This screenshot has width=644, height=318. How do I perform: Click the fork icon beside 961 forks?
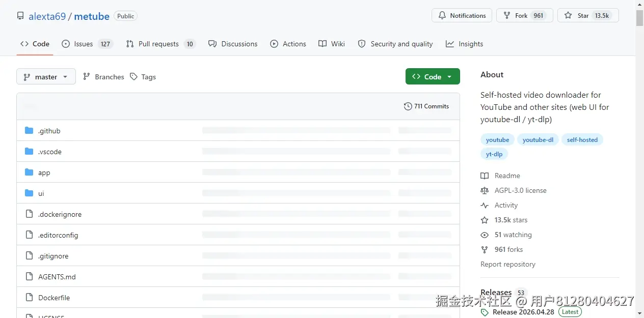click(485, 249)
